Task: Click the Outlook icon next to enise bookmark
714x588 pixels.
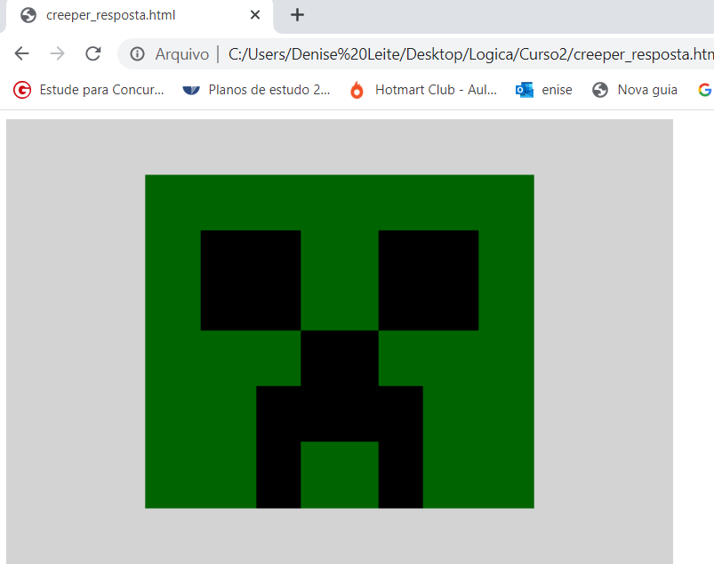Action: pyautogui.click(x=523, y=89)
